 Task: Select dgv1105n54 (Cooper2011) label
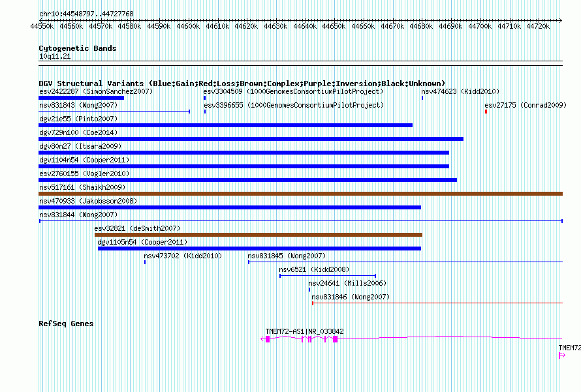tap(142, 242)
